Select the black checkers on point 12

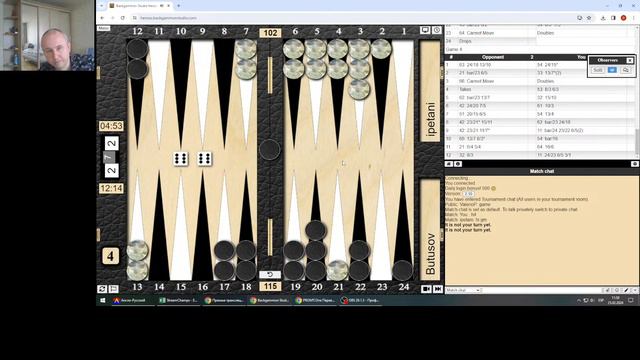pos(137,59)
